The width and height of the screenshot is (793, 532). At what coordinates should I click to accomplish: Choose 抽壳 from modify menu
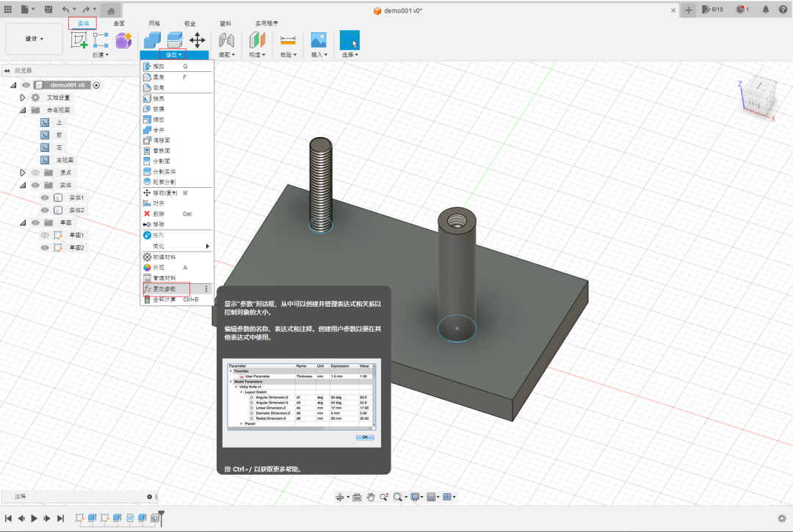tap(177, 98)
